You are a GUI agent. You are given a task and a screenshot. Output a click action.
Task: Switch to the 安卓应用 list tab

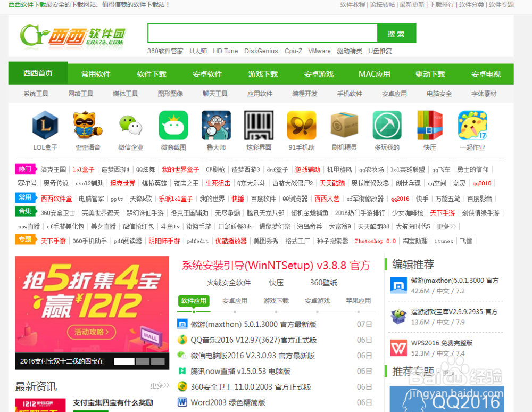(x=235, y=301)
